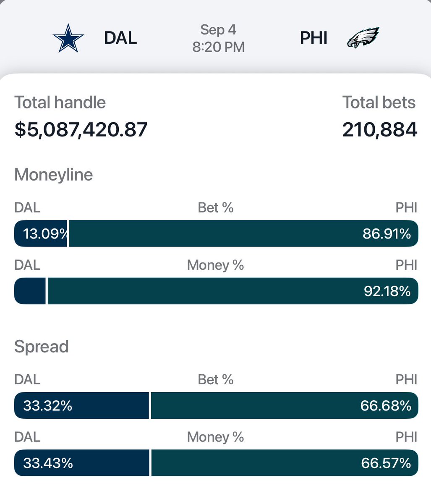Screen dimensions: 431x504
Task: Open the Spread section heading
Action: coord(42,346)
